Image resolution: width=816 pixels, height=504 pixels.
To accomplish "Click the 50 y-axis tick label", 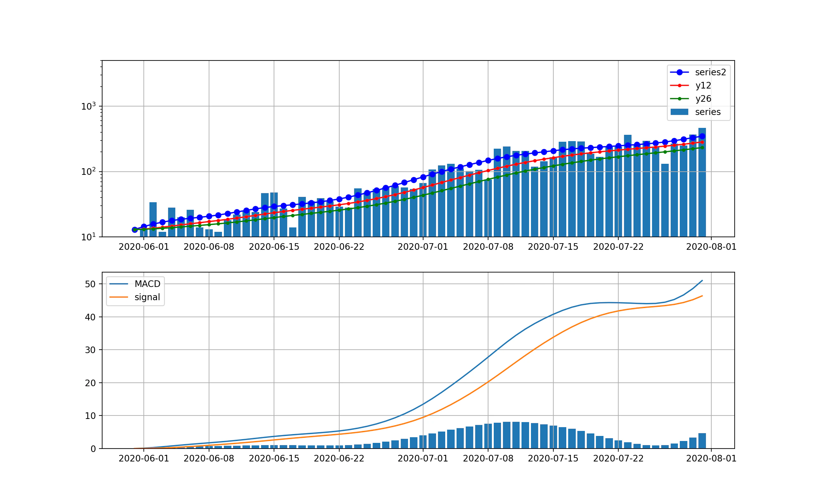I will click(90, 284).
